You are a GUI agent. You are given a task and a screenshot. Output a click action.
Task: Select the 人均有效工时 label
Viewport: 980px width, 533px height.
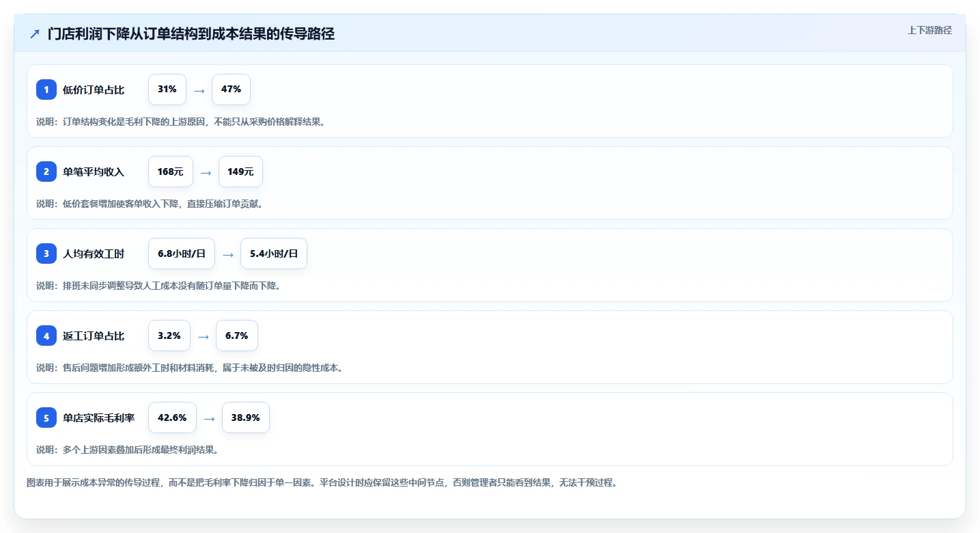point(94,254)
